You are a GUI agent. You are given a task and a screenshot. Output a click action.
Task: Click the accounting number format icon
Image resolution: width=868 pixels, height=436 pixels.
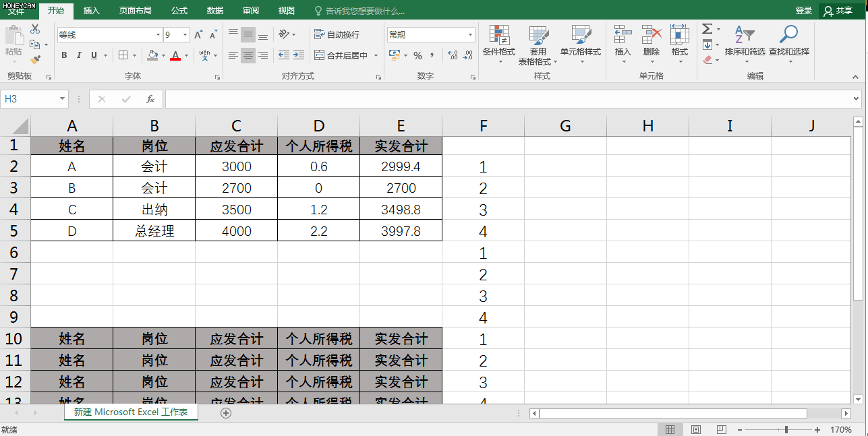point(395,55)
